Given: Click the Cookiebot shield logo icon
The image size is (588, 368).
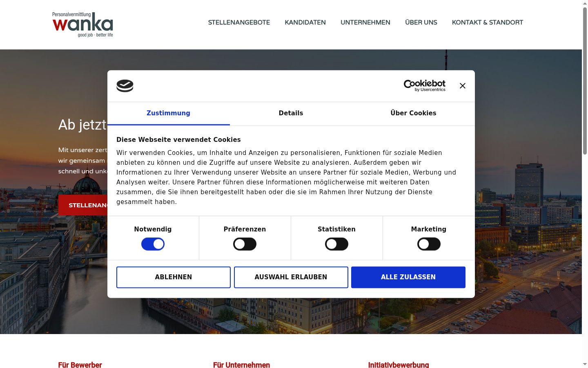Looking at the screenshot, I should pos(125,86).
